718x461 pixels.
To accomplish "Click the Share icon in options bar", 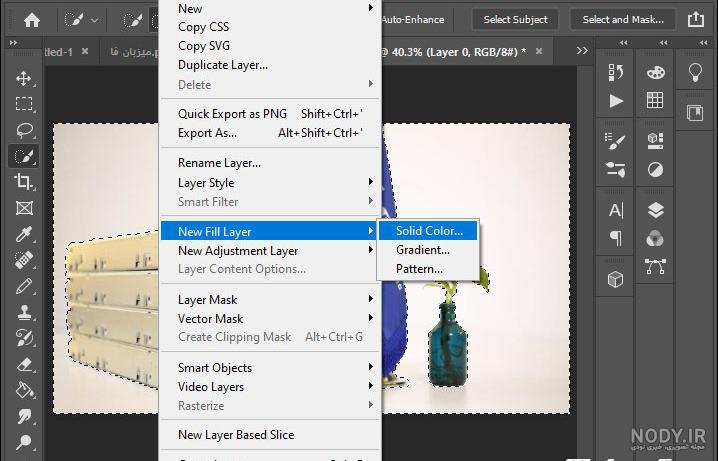I will tap(696, 19).
